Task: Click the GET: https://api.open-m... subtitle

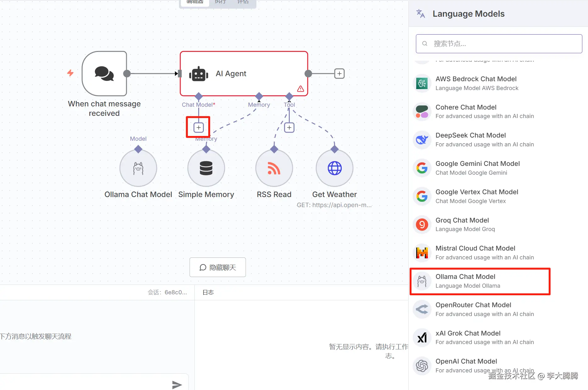Action: [x=334, y=205]
